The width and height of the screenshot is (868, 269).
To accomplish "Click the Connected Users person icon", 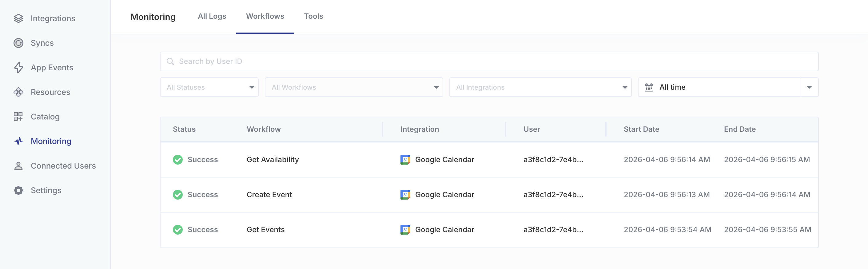I will [18, 166].
